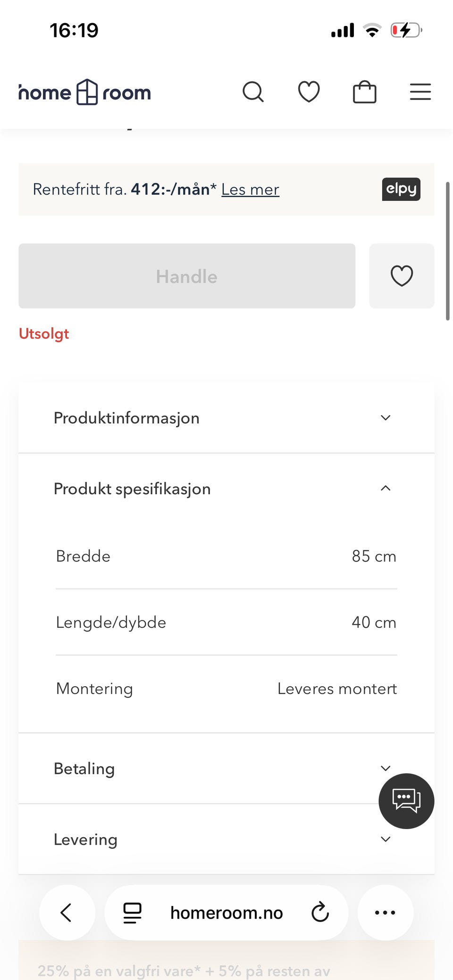Reload the page in browser bar
This screenshot has width=453, height=980.
320,913
